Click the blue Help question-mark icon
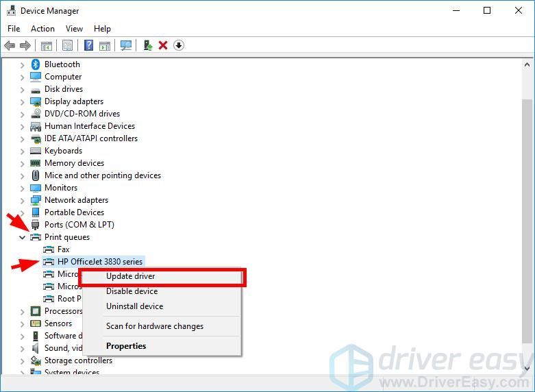This screenshot has height=392, width=535. point(88,45)
